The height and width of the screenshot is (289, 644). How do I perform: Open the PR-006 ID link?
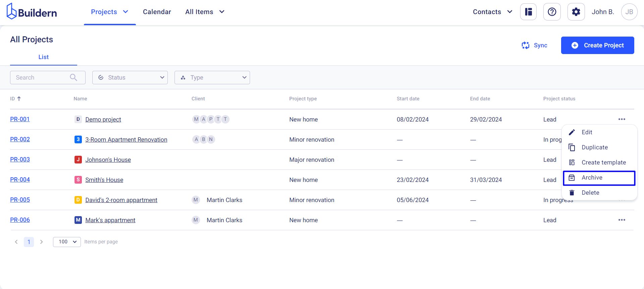[20, 220]
